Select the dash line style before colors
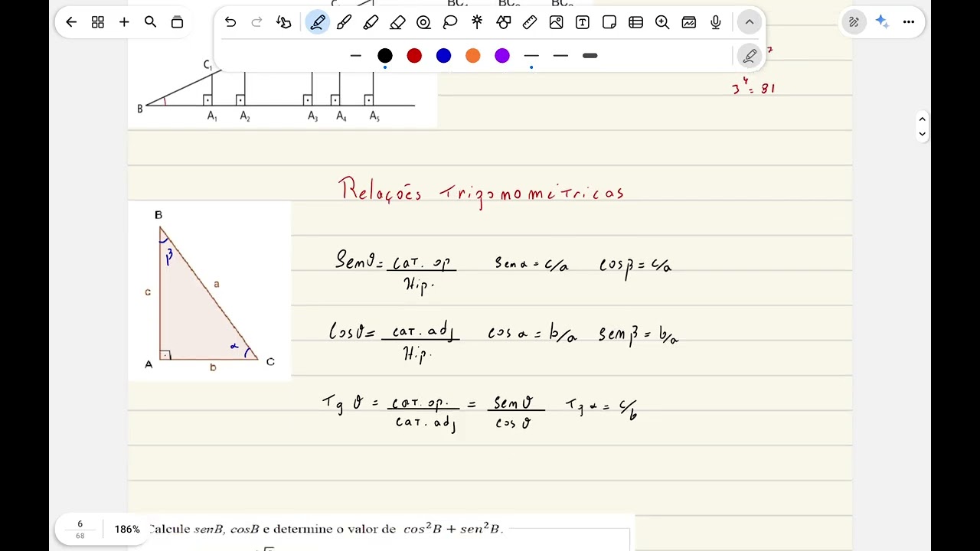Viewport: 980px width, 551px height. pyautogui.click(x=355, y=55)
